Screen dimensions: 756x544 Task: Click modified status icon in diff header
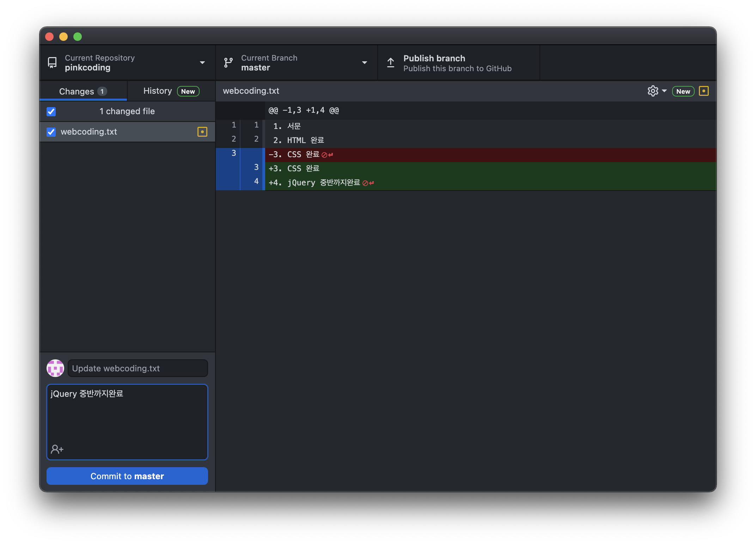click(704, 91)
